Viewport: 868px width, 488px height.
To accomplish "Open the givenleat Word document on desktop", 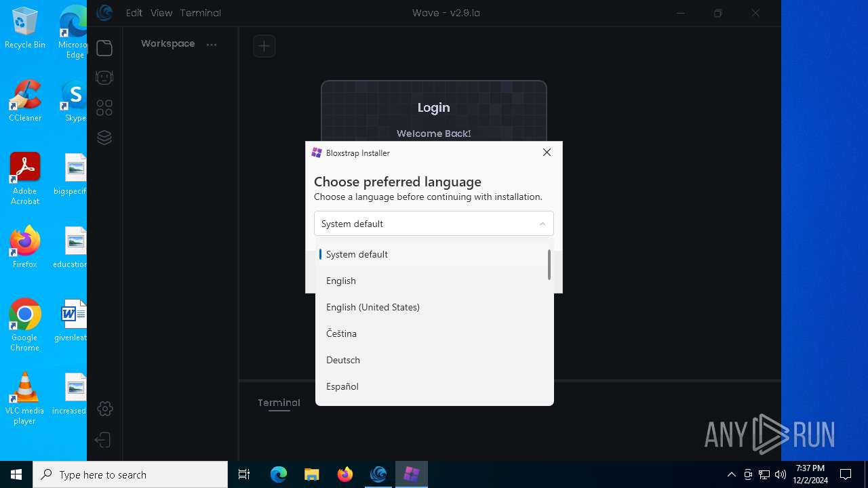I will point(72,321).
